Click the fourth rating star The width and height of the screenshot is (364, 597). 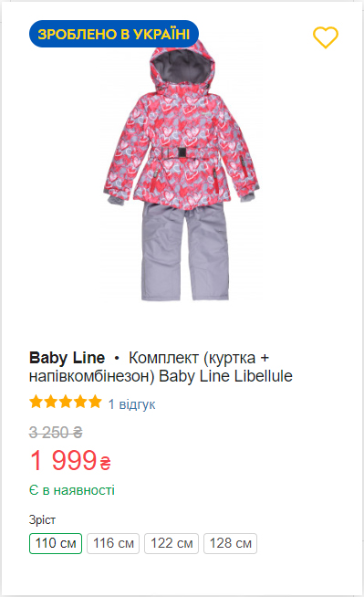click(80, 402)
